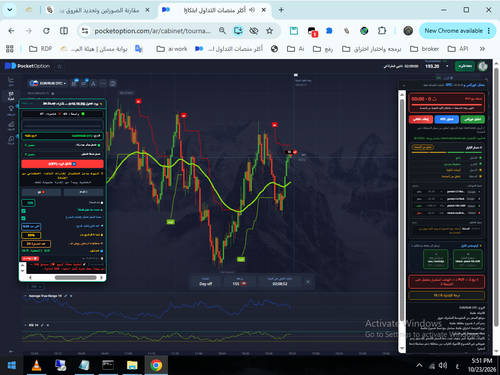This screenshot has width=500, height=375.
Task: Toggle the red (OFF) button in left panel
Action: click(x=62, y=164)
